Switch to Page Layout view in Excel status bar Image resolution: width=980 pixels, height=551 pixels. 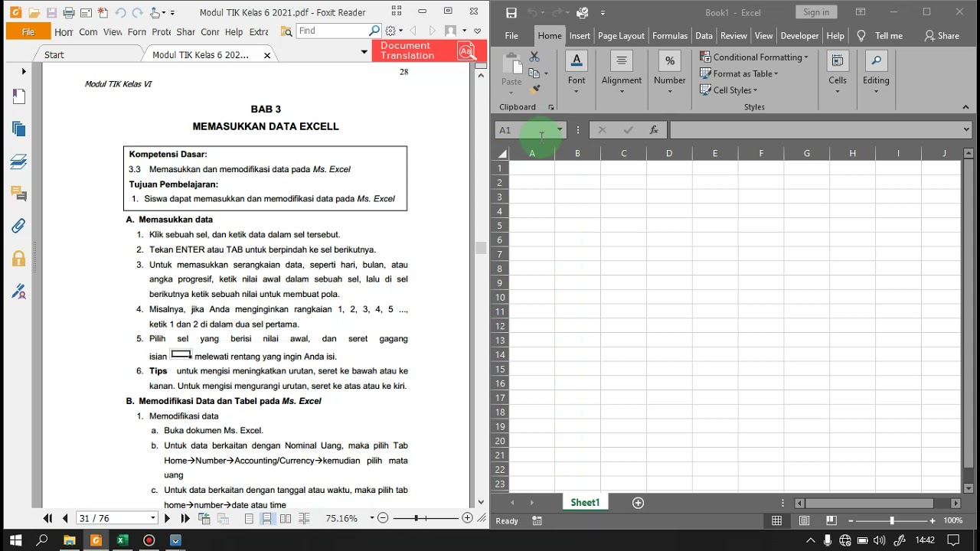coord(804,520)
